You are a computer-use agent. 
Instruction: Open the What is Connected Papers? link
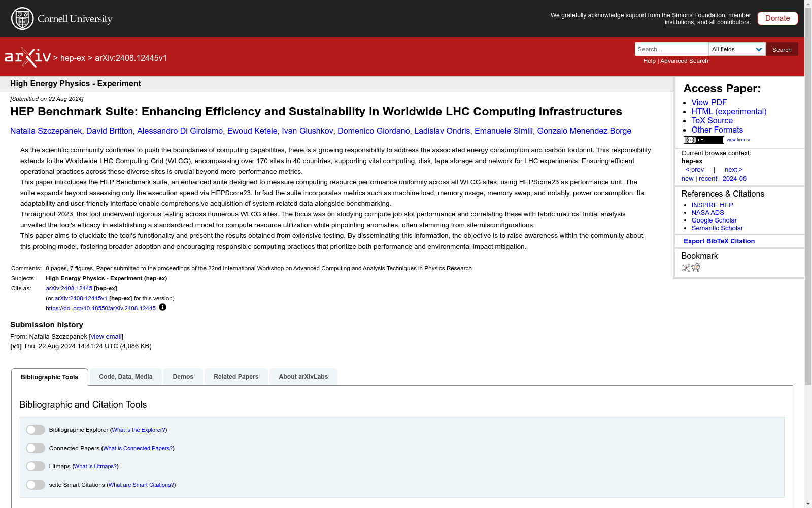coord(138,448)
